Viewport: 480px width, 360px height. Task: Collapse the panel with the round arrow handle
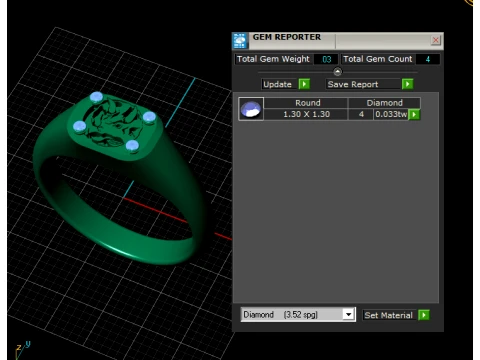[337, 72]
